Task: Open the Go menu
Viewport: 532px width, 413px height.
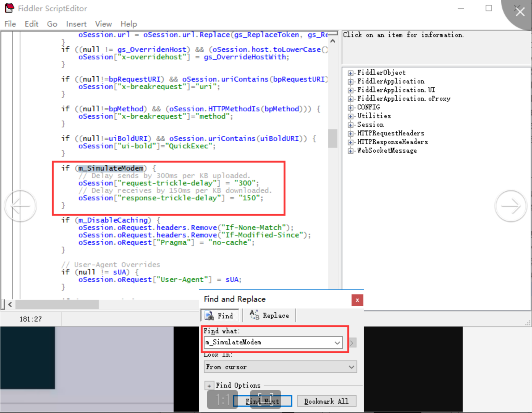Action: coord(52,24)
